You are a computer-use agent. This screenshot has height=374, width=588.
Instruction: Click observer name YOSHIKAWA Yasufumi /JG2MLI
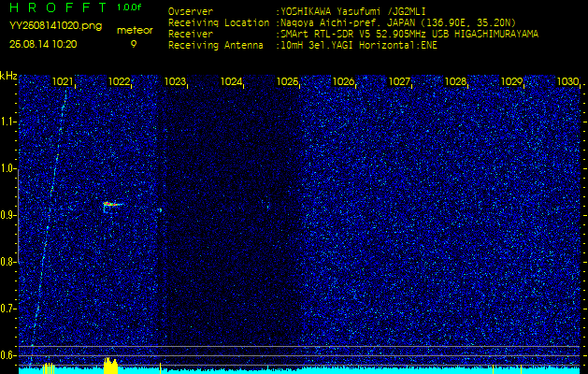tap(352, 11)
